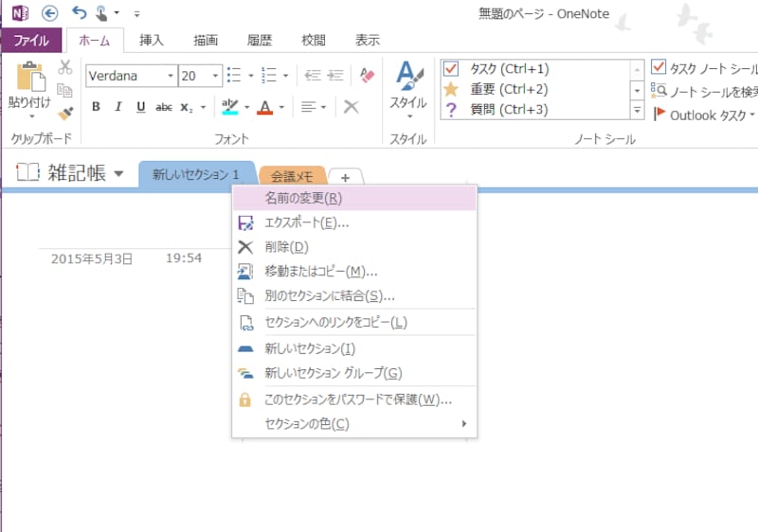Open the Styles (スタイル) gallery

click(x=408, y=90)
